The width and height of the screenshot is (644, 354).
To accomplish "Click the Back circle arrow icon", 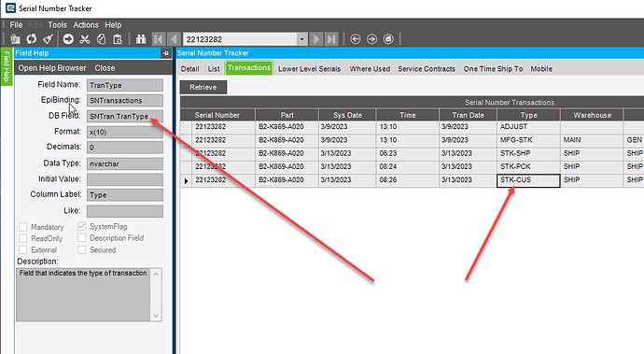I will click(x=356, y=39).
